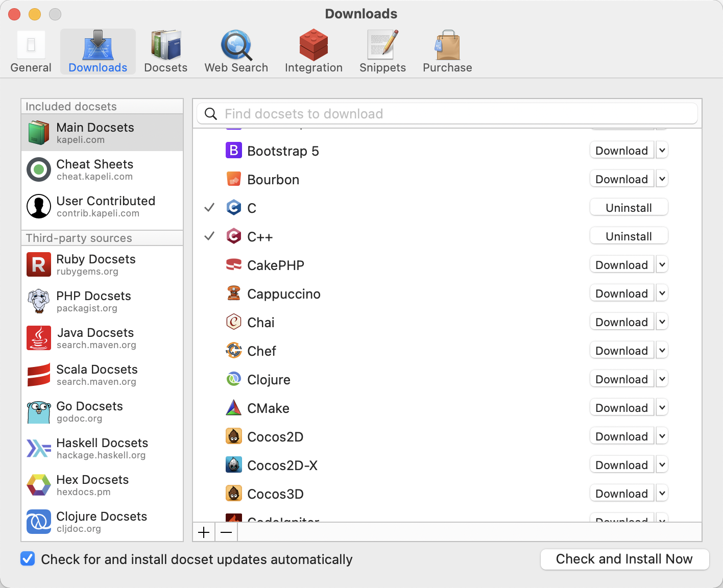723x588 pixels.
Task: Expand Cocos2D download version dropdown
Action: (662, 436)
